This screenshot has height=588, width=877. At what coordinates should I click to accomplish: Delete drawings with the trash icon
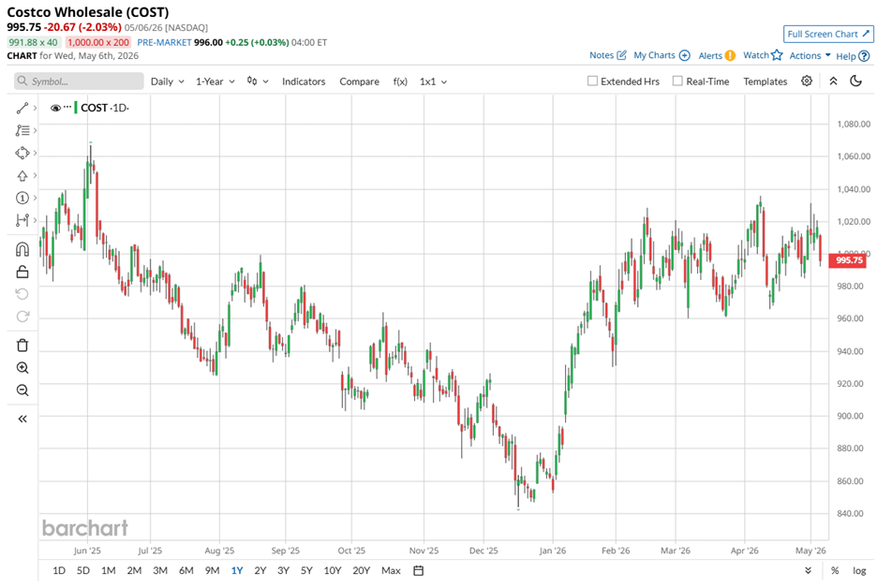22,345
